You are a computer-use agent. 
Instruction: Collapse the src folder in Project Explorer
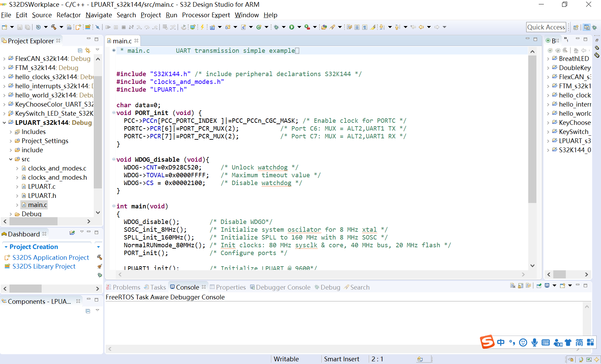(11, 159)
